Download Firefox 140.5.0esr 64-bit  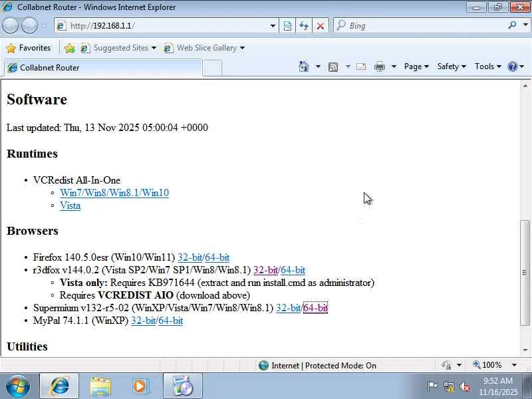point(217,257)
